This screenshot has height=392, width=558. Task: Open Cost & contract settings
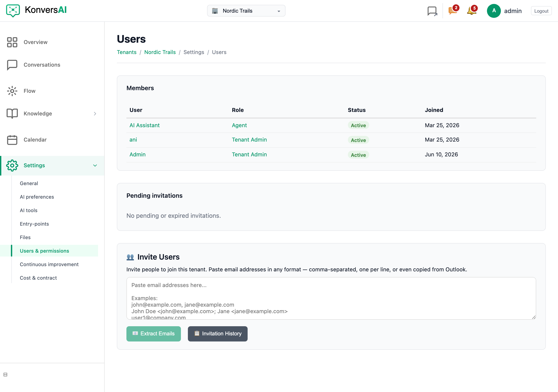coord(38,278)
